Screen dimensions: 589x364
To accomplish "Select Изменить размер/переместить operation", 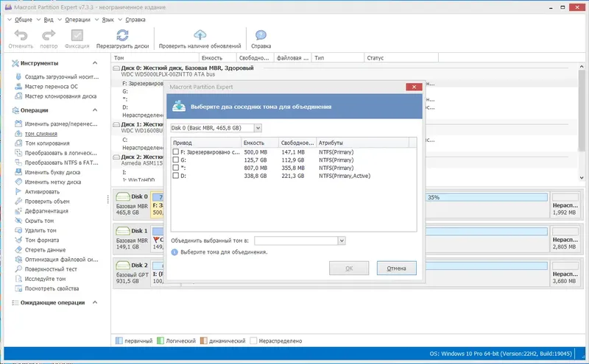I will click(61, 124).
